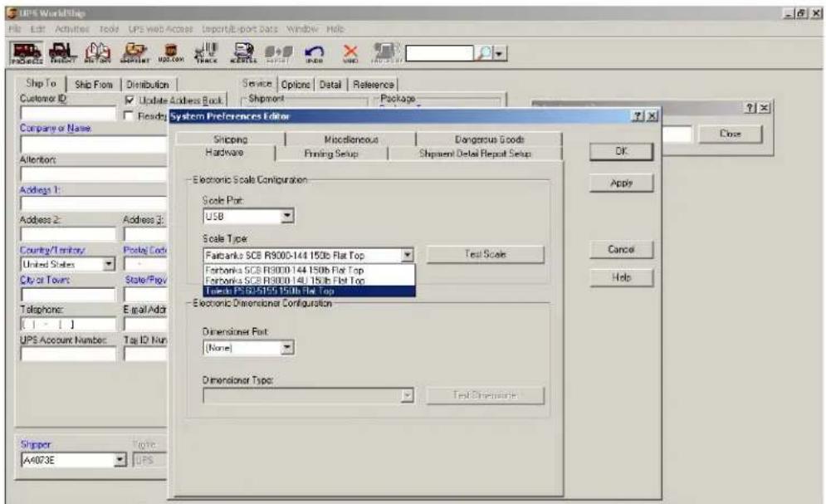Collapse the Scale Type combo box arrow
Image resolution: width=826 pixels, height=504 pixels.
pyautogui.click(x=408, y=256)
